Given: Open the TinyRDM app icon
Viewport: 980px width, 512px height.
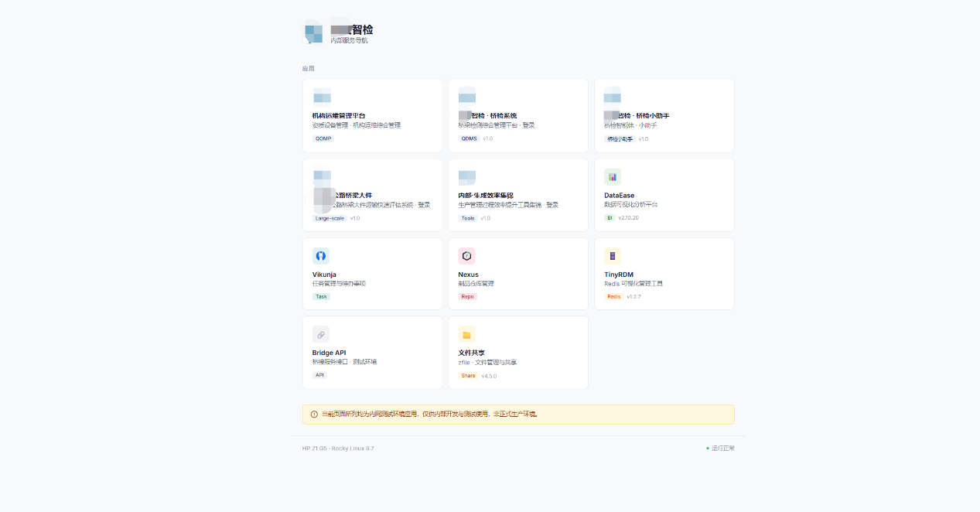Looking at the screenshot, I should tap(613, 256).
